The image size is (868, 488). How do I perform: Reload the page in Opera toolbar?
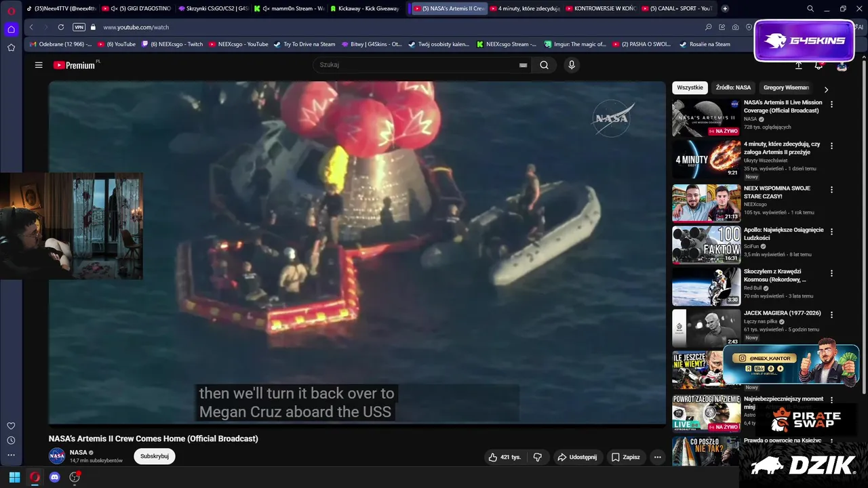coord(61,27)
